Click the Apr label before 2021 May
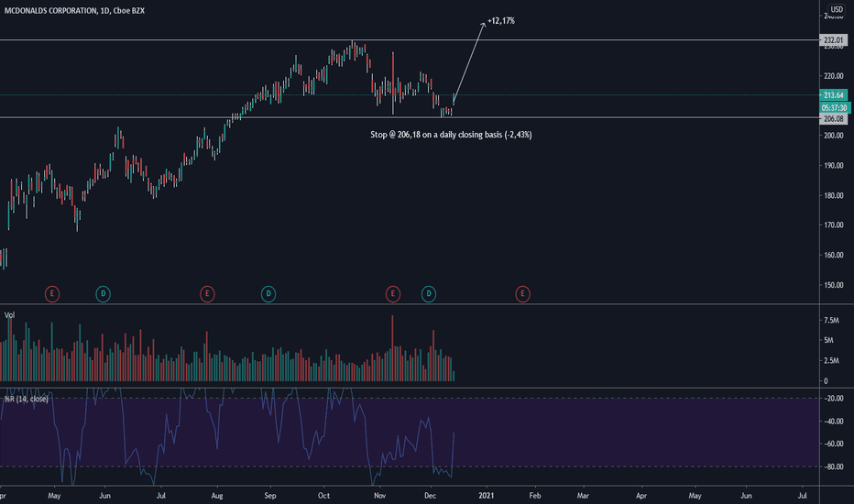 [x=641, y=495]
